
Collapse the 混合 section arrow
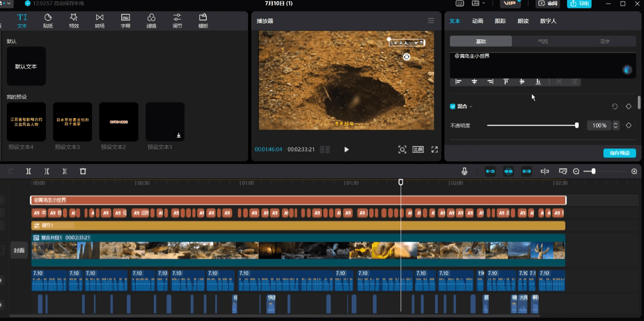pos(471,106)
